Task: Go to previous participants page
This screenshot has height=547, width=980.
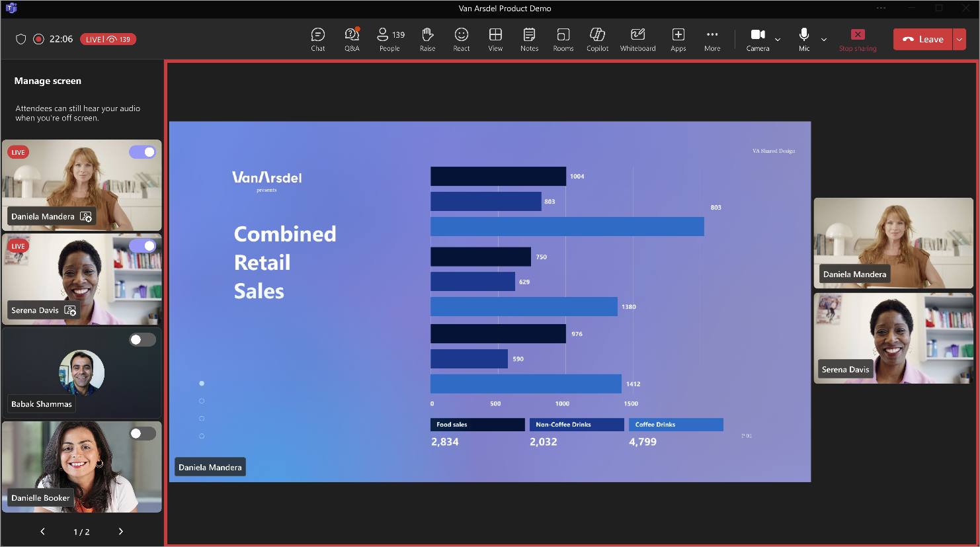Action: coord(43,531)
